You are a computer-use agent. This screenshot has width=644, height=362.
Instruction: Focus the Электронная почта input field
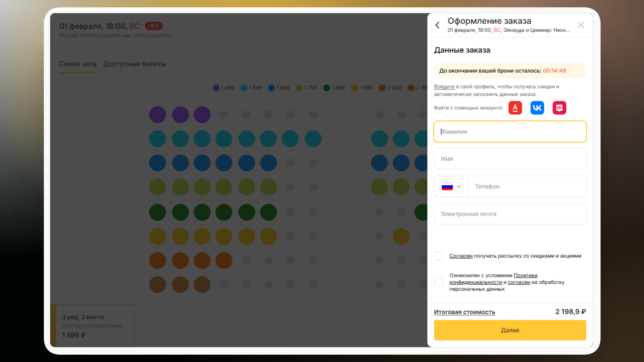point(510,214)
